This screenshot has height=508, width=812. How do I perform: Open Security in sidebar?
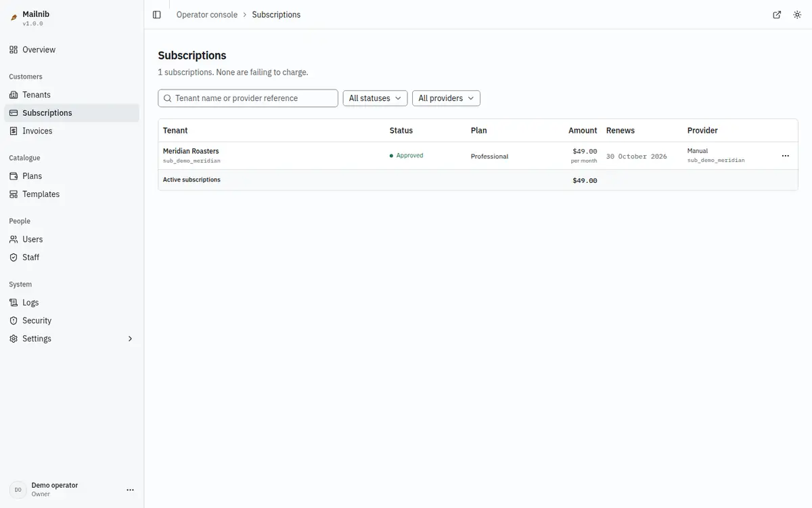coord(72,320)
